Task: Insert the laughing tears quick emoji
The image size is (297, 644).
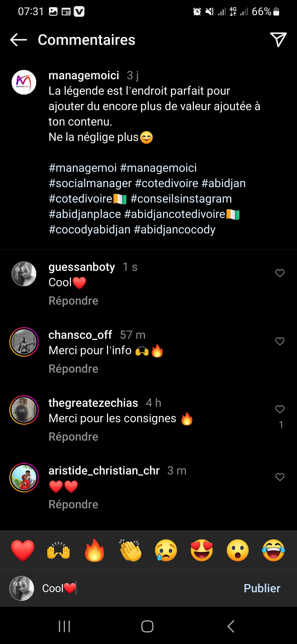Action: click(x=273, y=550)
